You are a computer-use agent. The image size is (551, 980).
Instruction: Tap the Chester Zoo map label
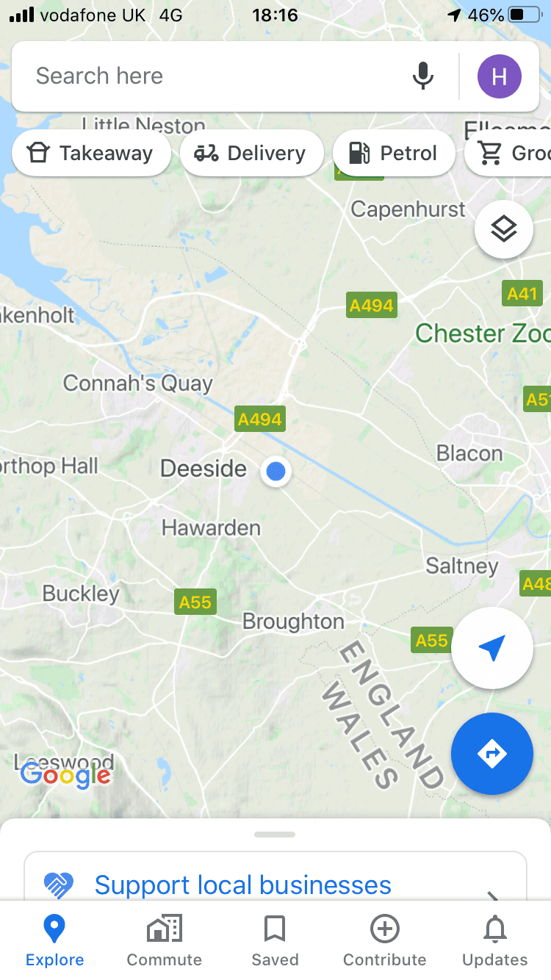pos(483,334)
